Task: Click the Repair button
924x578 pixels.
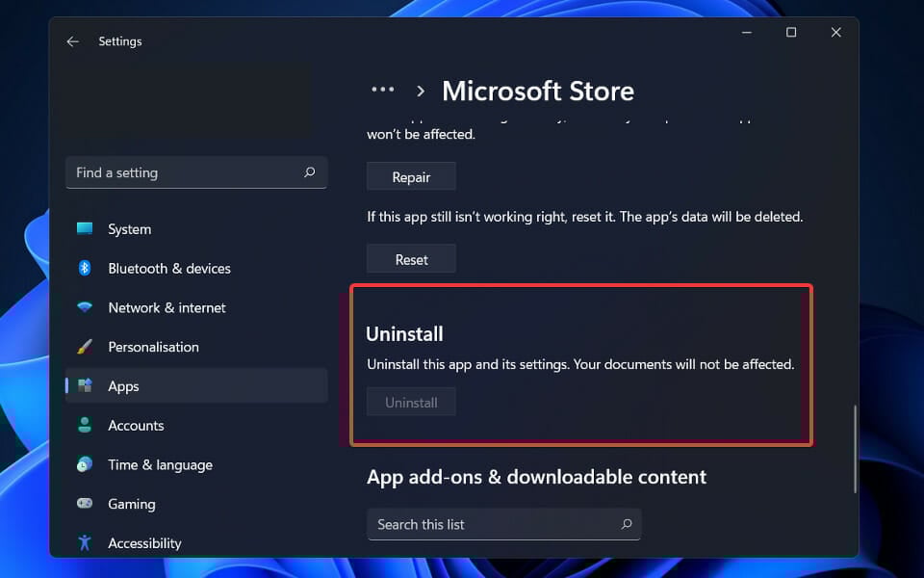Action: 411,176
